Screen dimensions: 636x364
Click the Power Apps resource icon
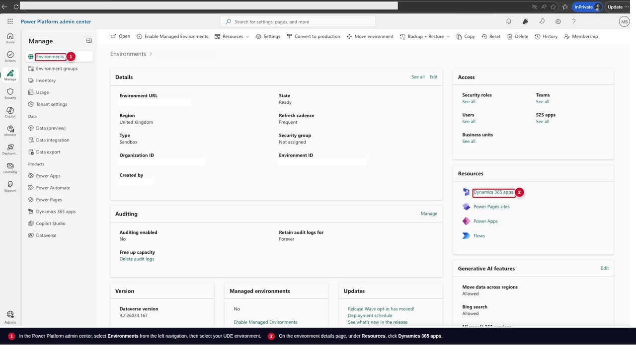(x=466, y=221)
